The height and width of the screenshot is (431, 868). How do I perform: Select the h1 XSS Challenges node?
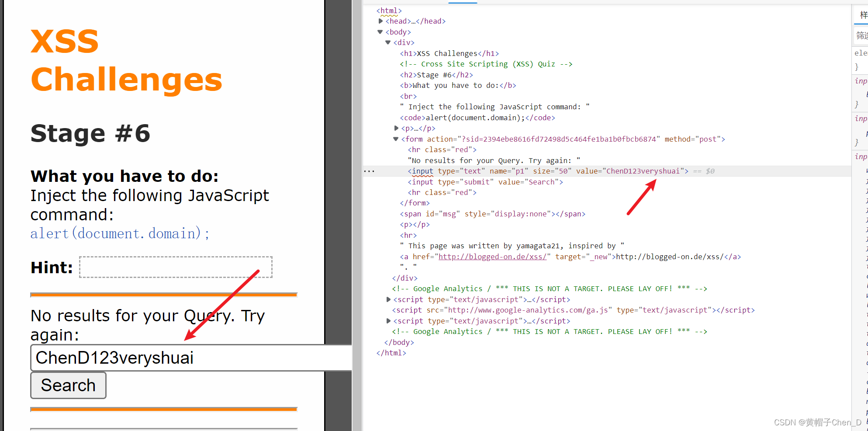450,53
